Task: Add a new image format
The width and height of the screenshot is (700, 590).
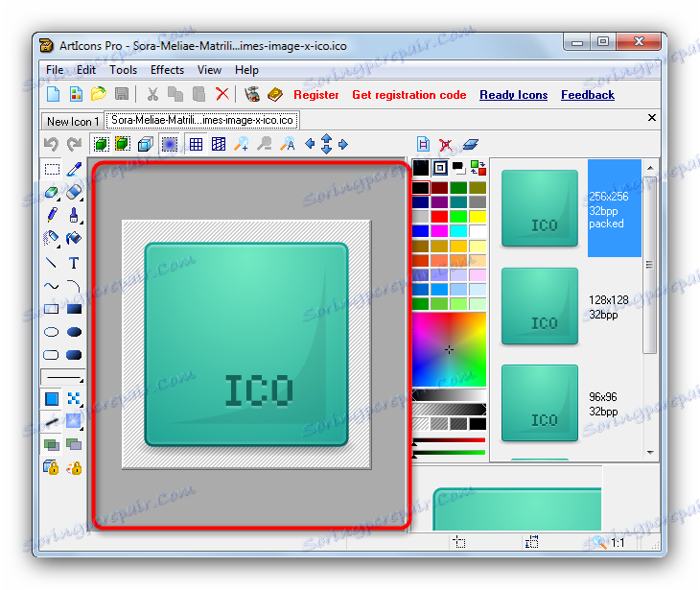Action: 423,144
